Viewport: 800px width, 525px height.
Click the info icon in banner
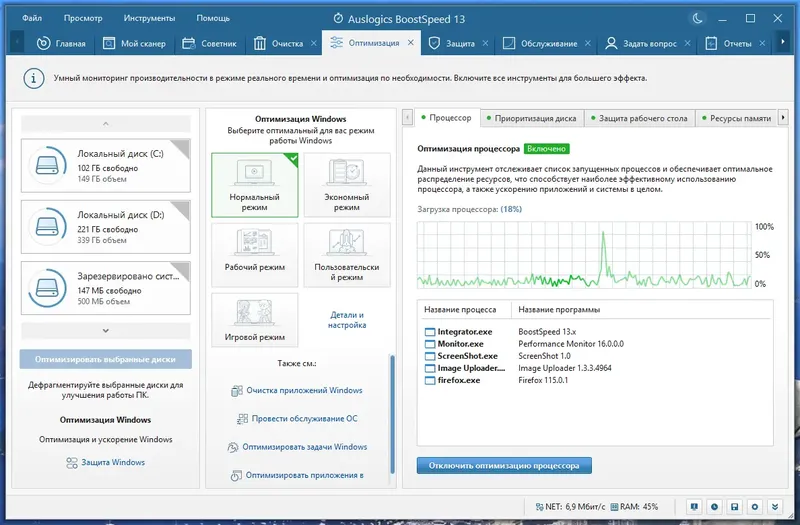tap(34, 79)
